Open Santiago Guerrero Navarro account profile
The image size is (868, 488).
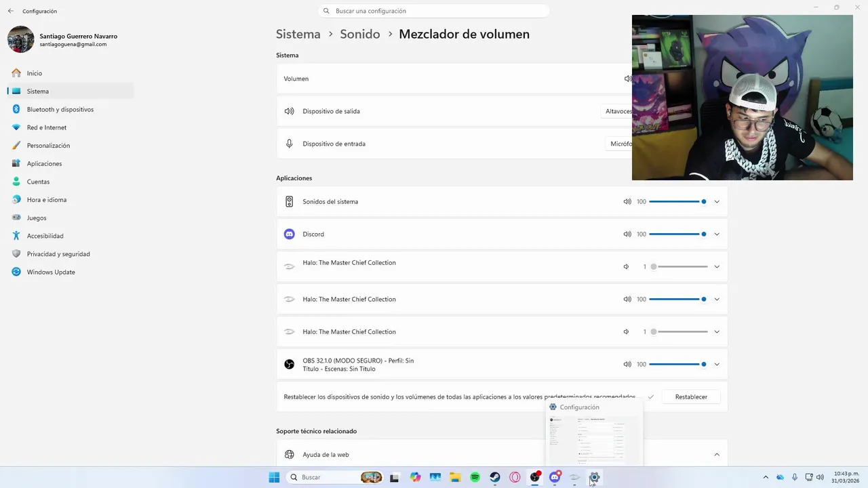pos(62,39)
